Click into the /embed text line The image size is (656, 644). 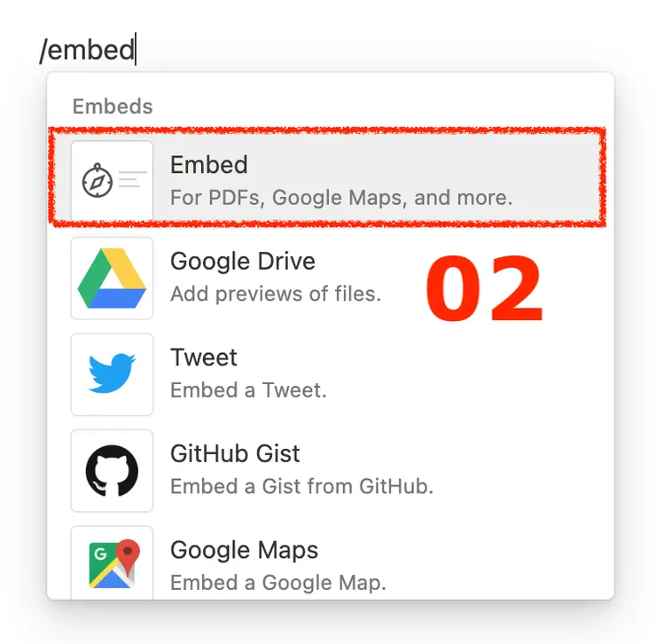pyautogui.click(x=87, y=50)
